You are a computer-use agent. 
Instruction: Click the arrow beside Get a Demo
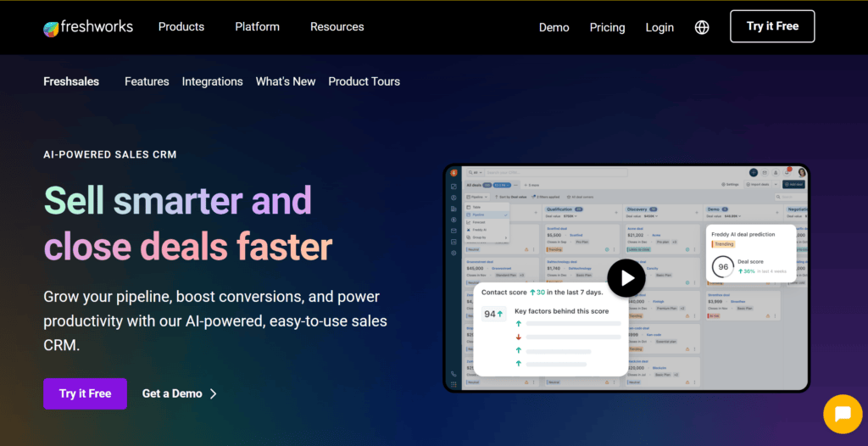coord(214,393)
